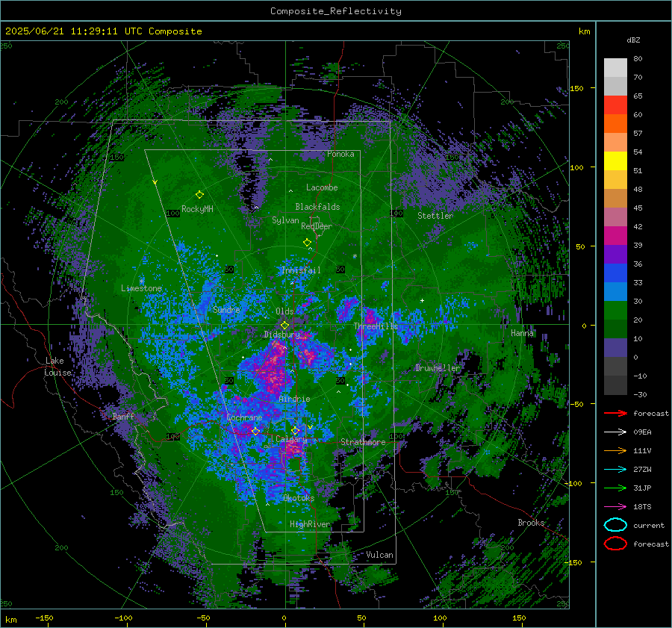Screen dimensions: 672x628
Task: Click the Okotoks city label
Action: [x=299, y=498]
